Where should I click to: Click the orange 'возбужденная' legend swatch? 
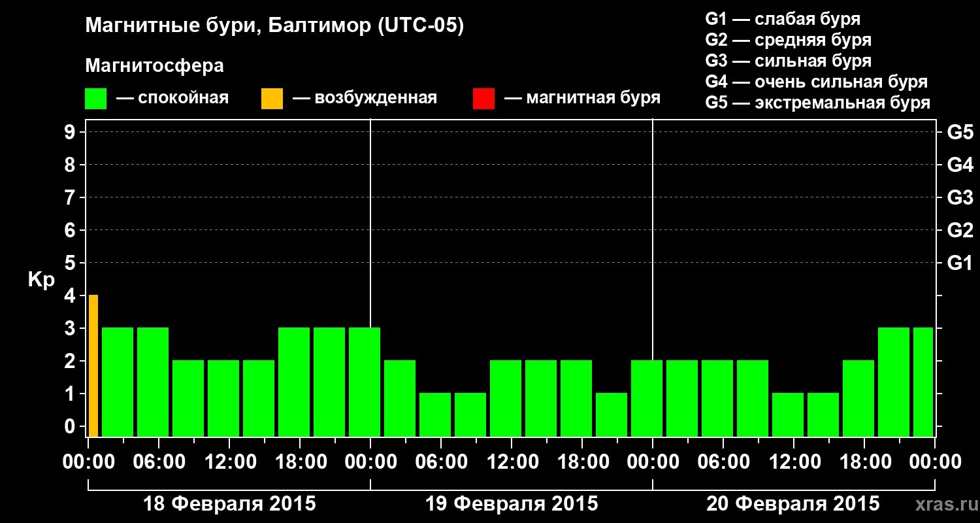click(272, 99)
